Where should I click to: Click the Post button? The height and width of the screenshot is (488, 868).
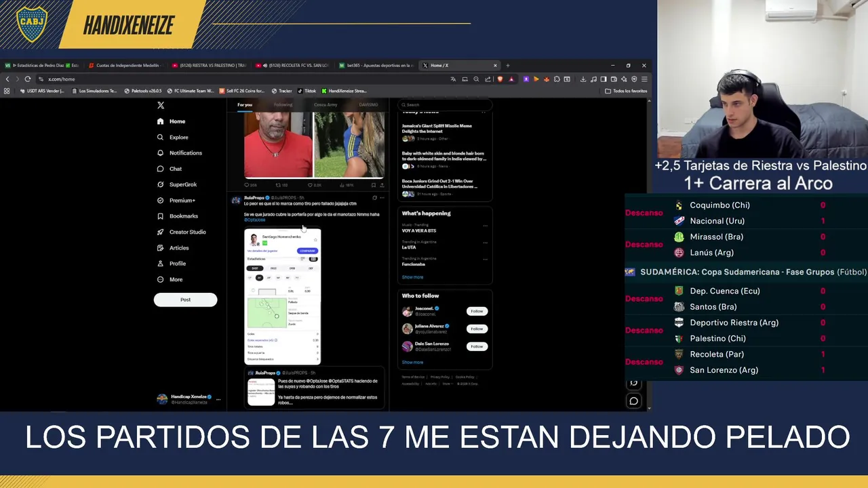(x=185, y=300)
